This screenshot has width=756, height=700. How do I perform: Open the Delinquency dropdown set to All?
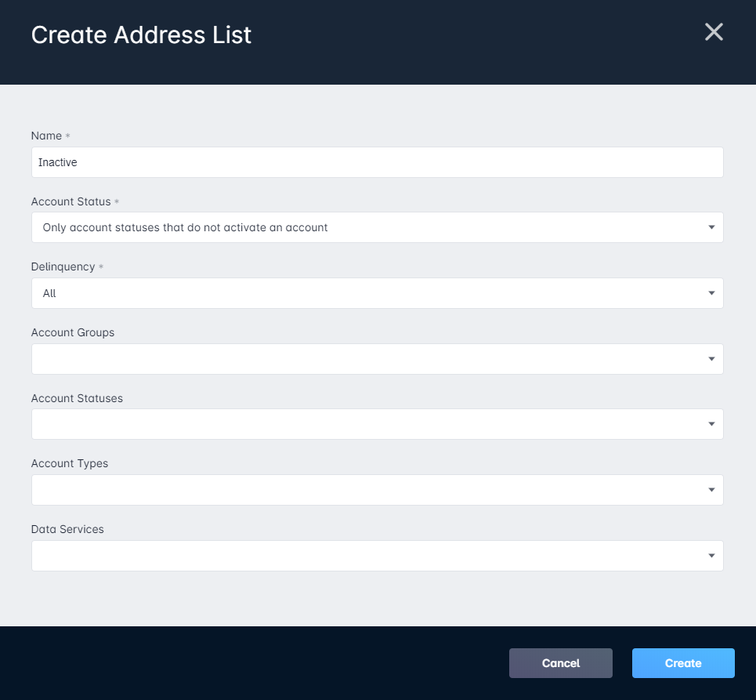coord(377,293)
